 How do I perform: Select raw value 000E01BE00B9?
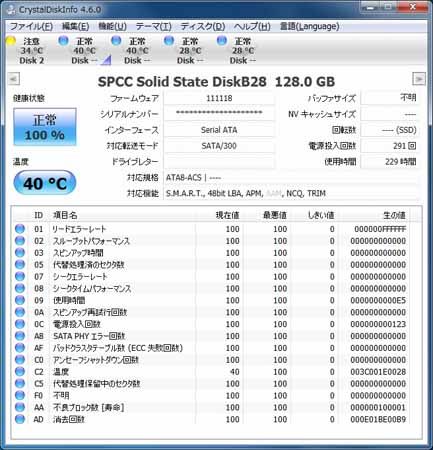click(x=378, y=419)
